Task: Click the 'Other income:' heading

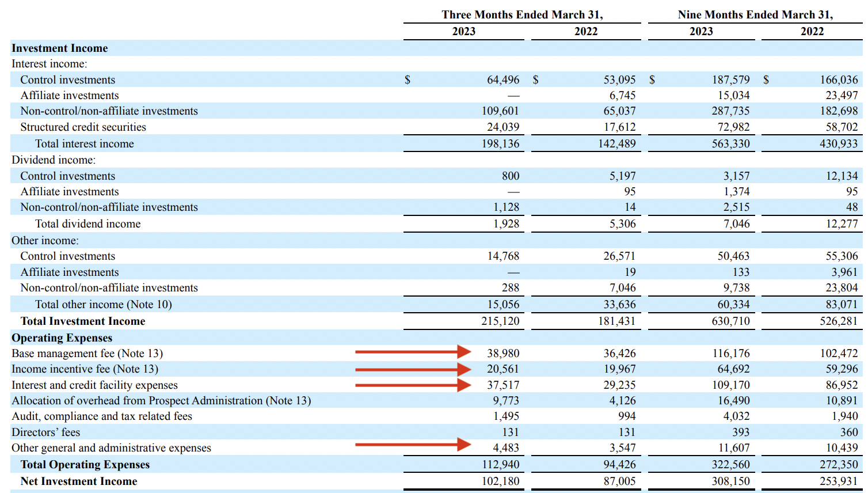Action: click(x=45, y=241)
